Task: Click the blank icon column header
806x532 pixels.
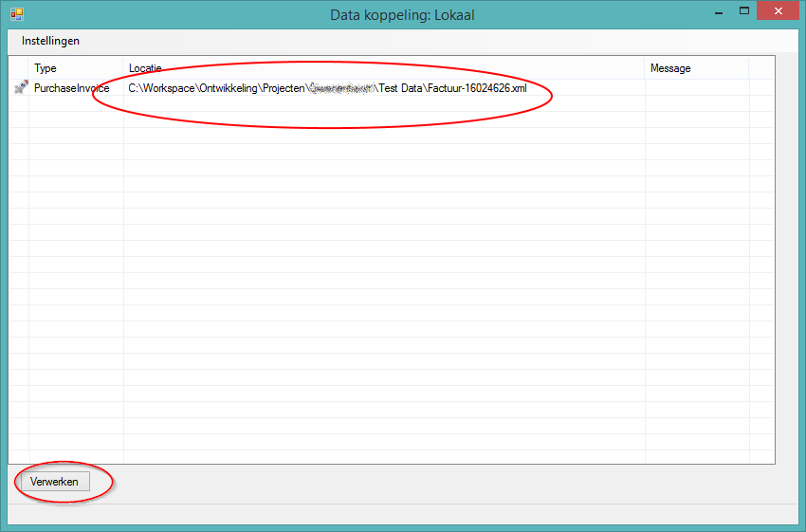Action: pyautogui.click(x=19, y=68)
